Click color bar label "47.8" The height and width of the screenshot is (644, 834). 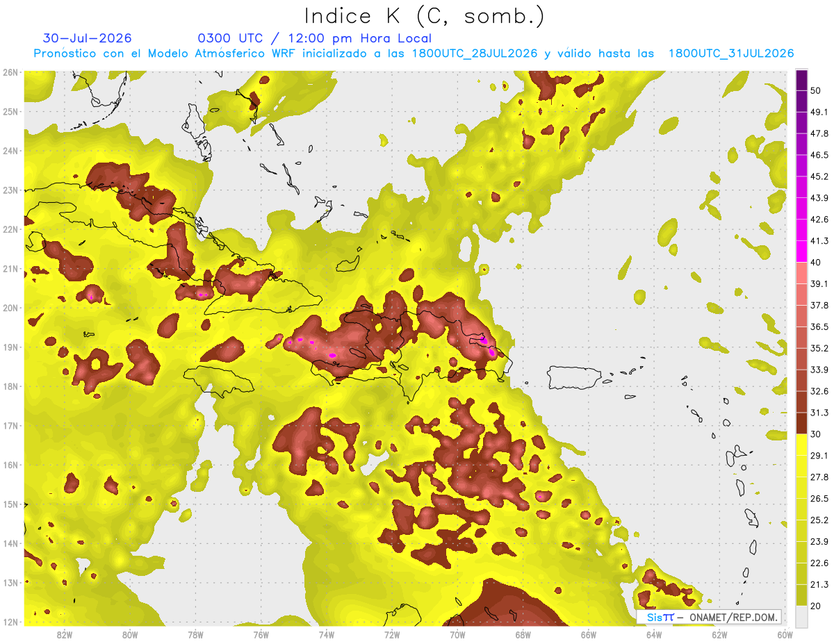click(x=819, y=133)
